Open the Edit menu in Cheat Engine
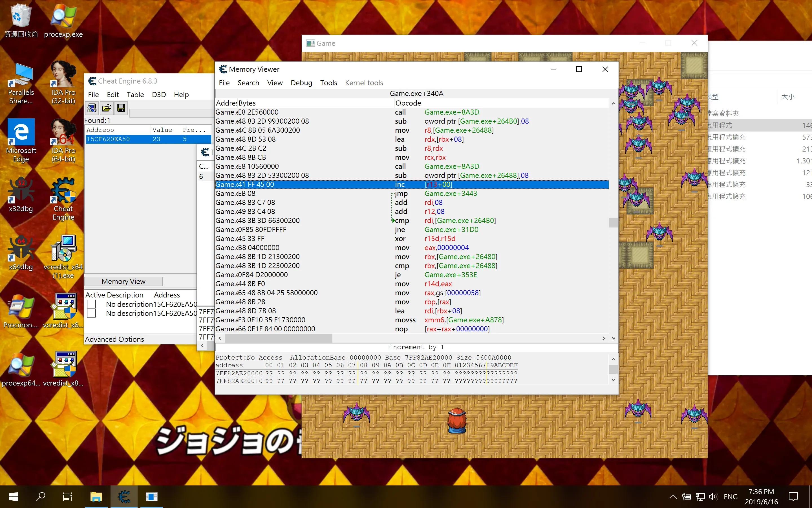 (113, 95)
